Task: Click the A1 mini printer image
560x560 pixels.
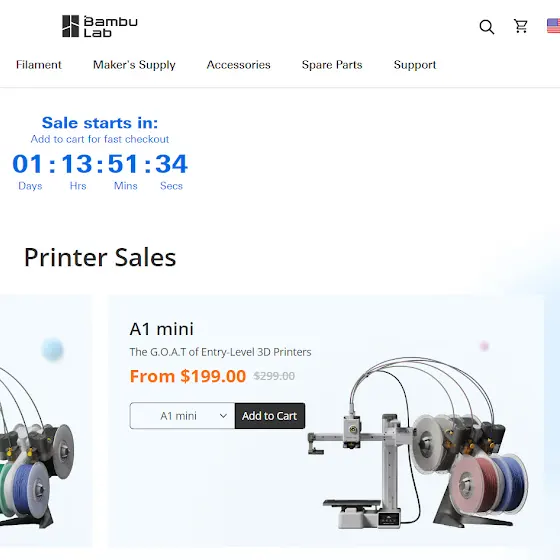Action: click(418, 443)
